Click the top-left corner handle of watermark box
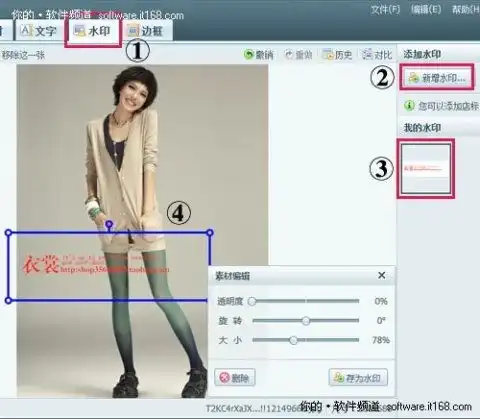The image size is (480, 419). click(x=9, y=233)
